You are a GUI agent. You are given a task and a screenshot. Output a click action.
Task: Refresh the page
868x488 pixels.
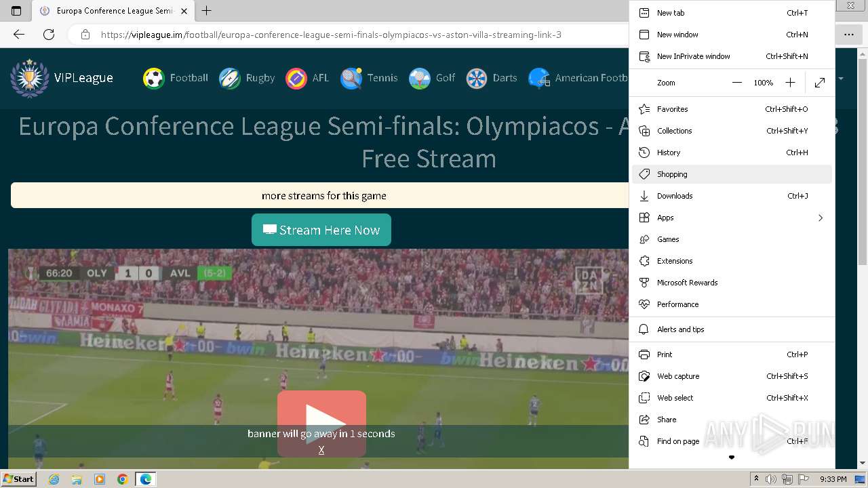[x=49, y=35]
